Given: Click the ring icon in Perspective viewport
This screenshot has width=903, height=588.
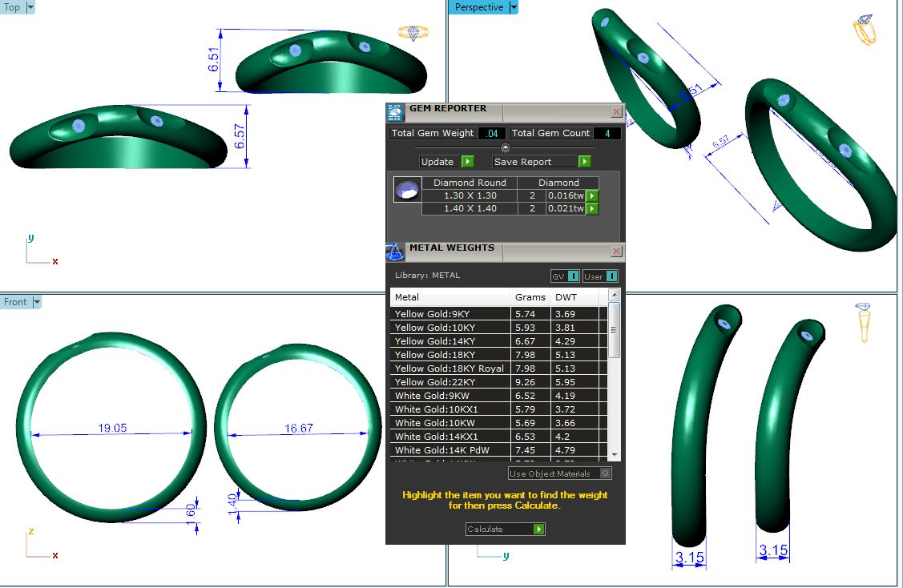Looking at the screenshot, I should click(865, 30).
